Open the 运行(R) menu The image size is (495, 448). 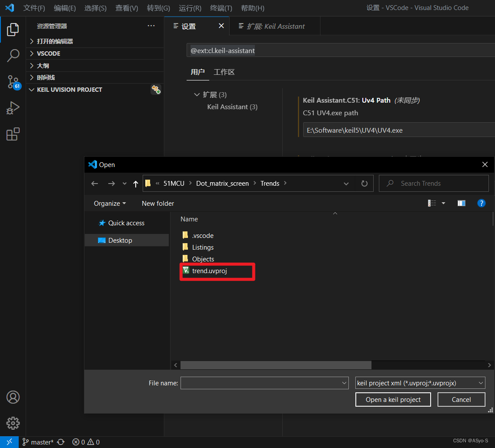coord(190,8)
